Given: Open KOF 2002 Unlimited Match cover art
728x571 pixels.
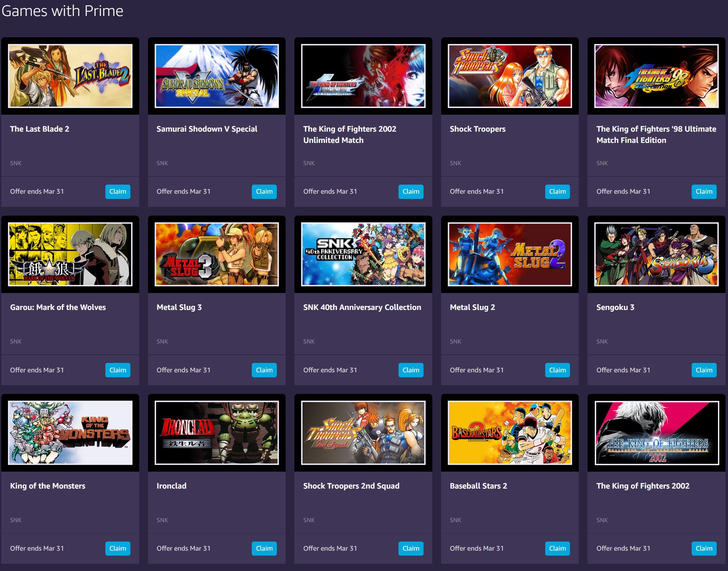Looking at the screenshot, I should 363,76.
